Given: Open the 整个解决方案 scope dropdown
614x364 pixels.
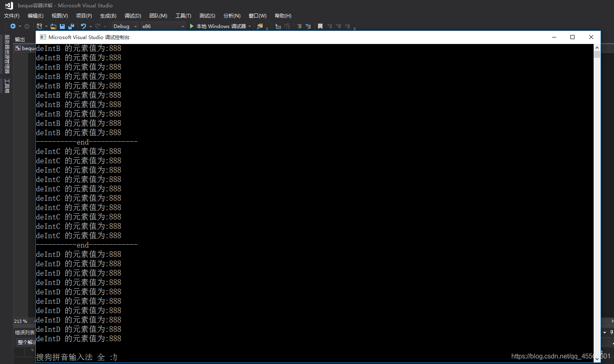Looking at the screenshot, I should (x=26, y=342).
